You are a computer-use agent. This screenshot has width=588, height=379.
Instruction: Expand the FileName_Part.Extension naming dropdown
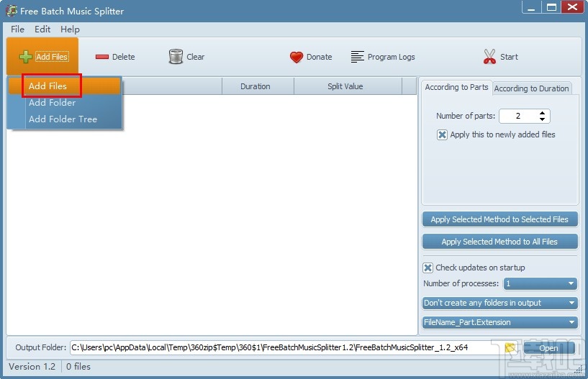pos(499,322)
